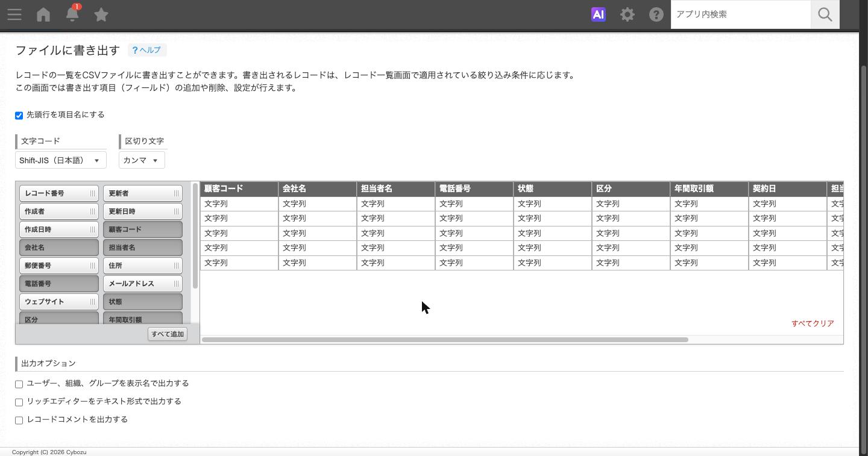868x456 pixels.
Task: Go to the home portal icon
Action: [x=43, y=14]
